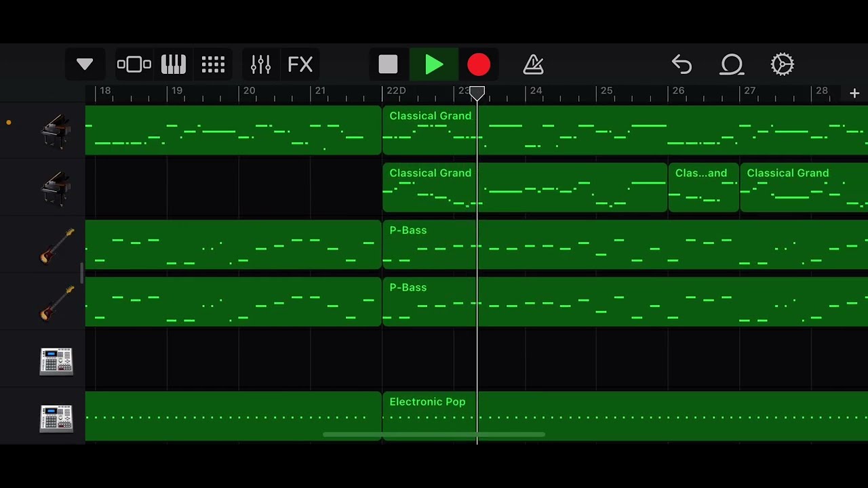Select the first Classical Grand piano track icon
The height and width of the screenshot is (488, 868).
56,131
